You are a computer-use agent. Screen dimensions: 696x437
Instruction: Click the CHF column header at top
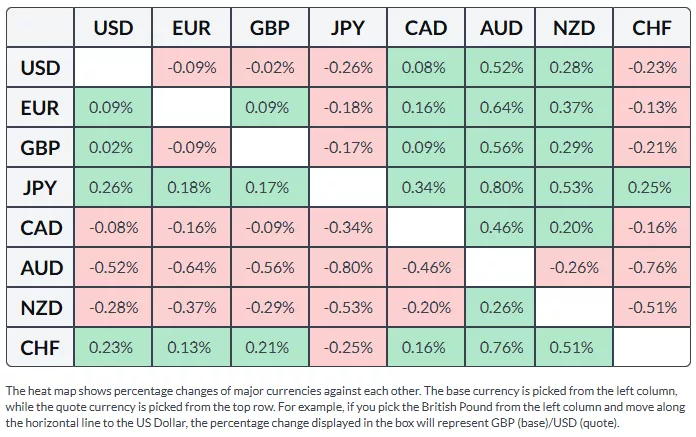tap(652, 28)
